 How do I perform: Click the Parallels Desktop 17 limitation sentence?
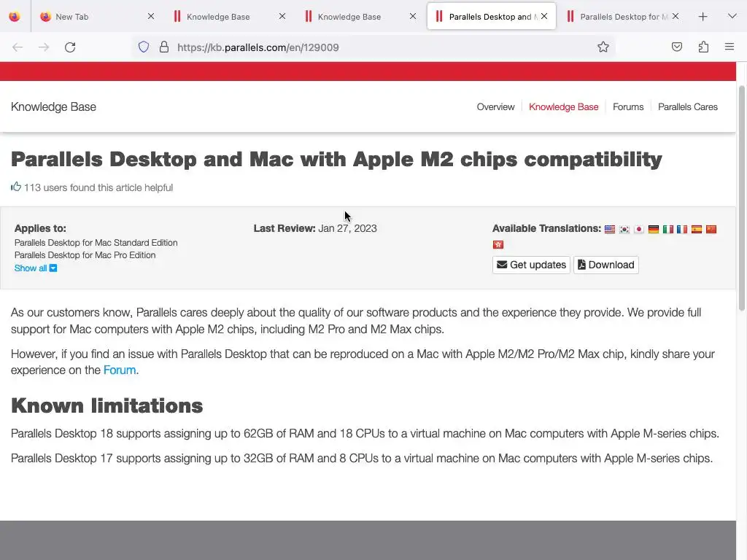(x=362, y=459)
